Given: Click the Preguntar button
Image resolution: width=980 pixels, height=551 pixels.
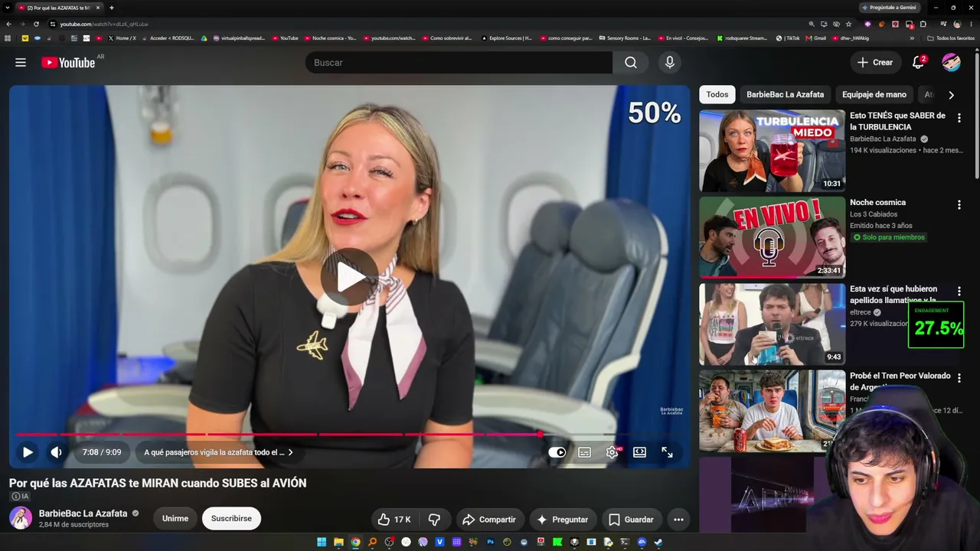Looking at the screenshot, I should point(563,520).
